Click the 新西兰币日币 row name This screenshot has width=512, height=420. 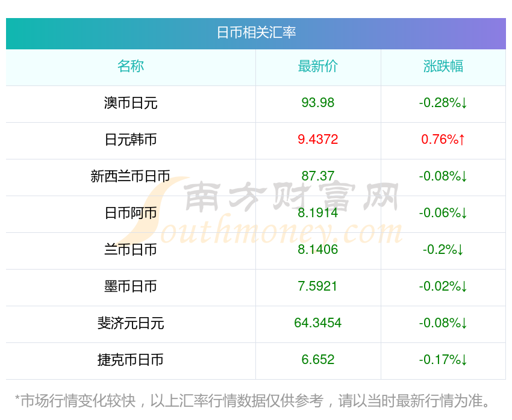[131, 176]
